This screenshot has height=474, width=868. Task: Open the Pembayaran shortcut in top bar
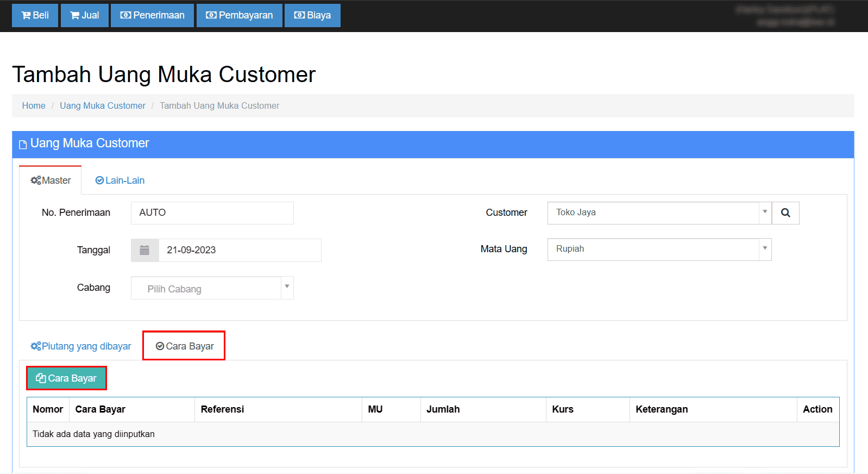(x=240, y=15)
